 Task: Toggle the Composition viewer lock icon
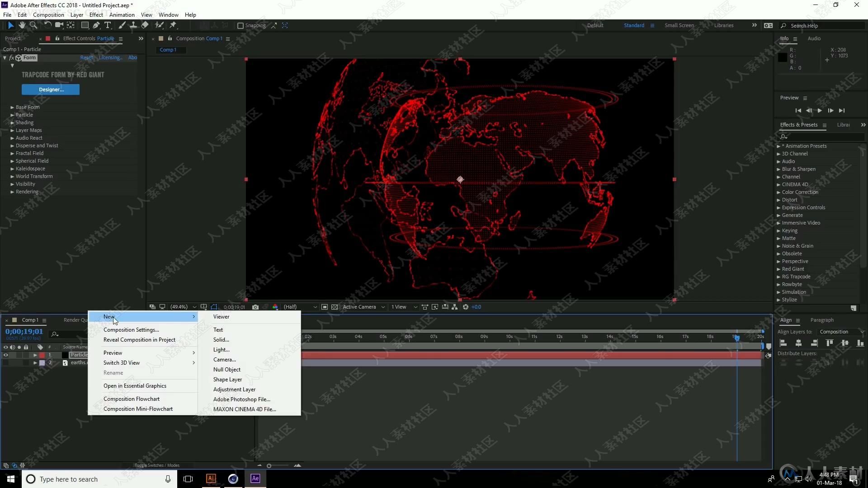(x=170, y=38)
